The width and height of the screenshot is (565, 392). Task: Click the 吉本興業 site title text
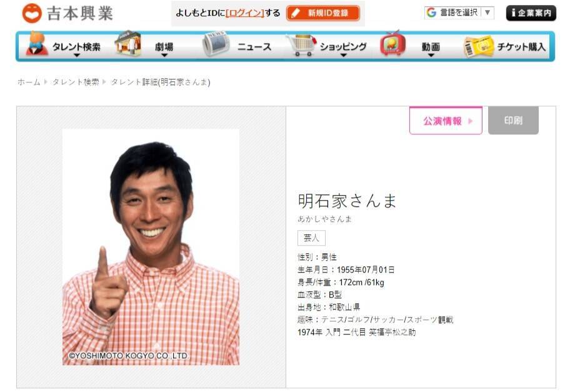pyautogui.click(x=80, y=13)
